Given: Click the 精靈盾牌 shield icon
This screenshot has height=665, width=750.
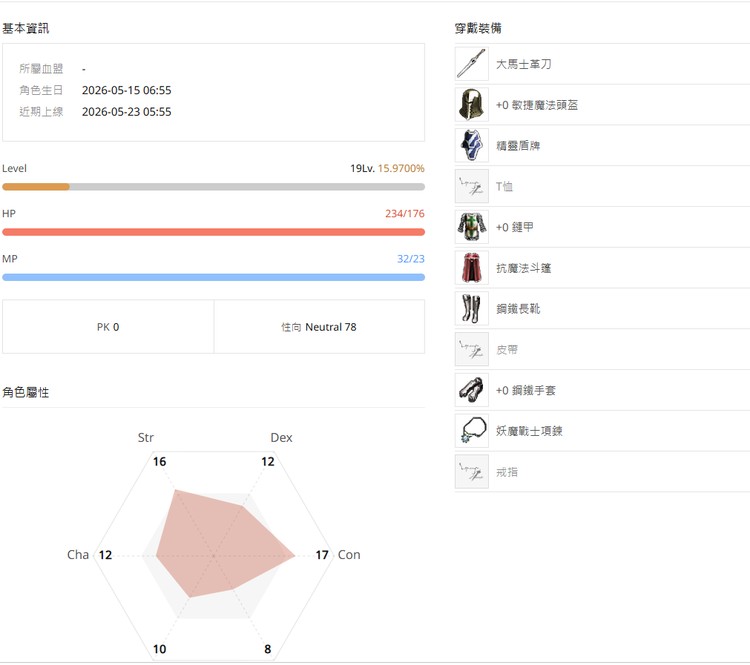Looking at the screenshot, I should tap(472, 145).
